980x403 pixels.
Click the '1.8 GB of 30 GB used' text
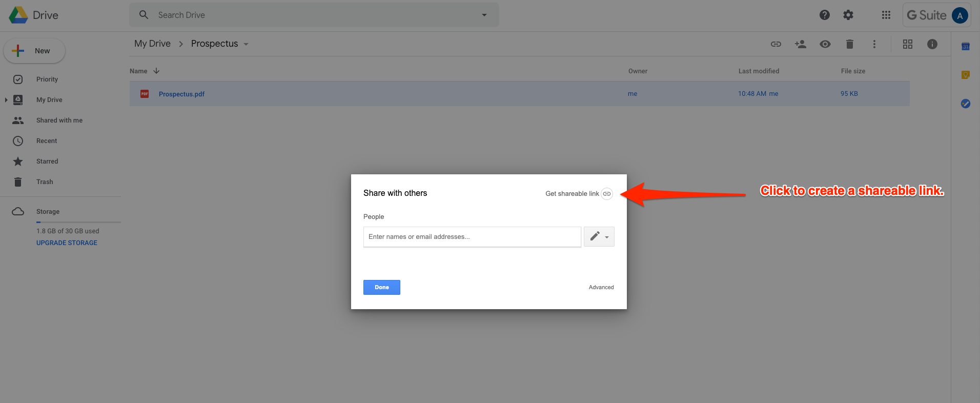pyautogui.click(x=68, y=231)
